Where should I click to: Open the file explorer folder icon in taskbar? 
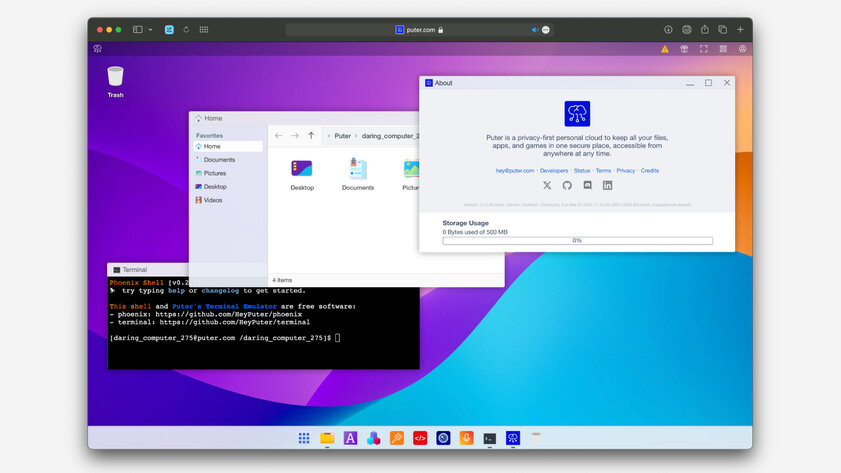[x=327, y=438]
